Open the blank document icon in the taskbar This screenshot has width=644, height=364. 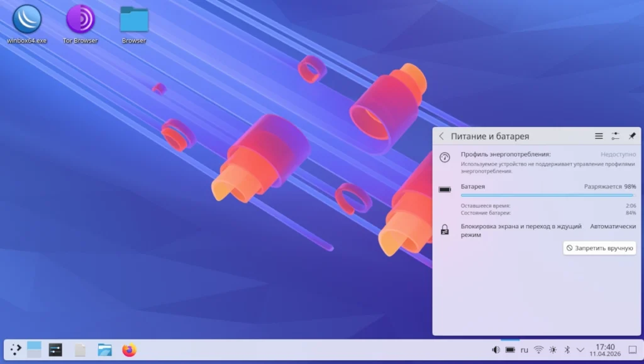tap(80, 350)
